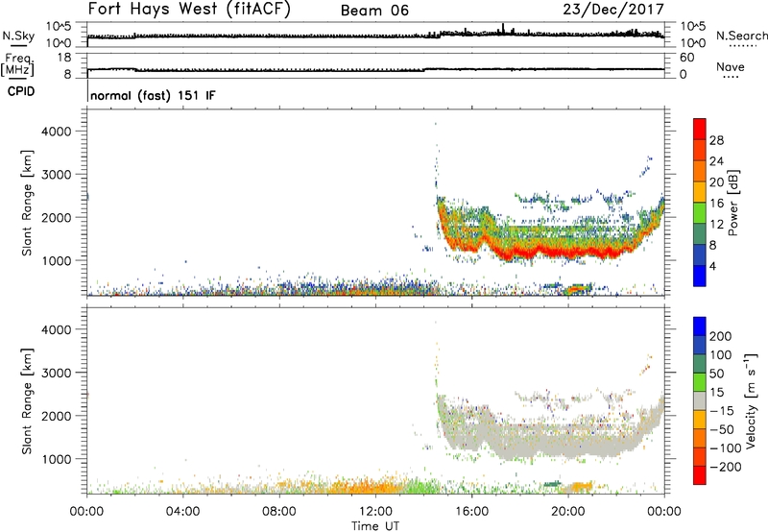Click the 'Freq. [MHz]' label
The height and width of the screenshot is (532, 768).
click(x=18, y=64)
